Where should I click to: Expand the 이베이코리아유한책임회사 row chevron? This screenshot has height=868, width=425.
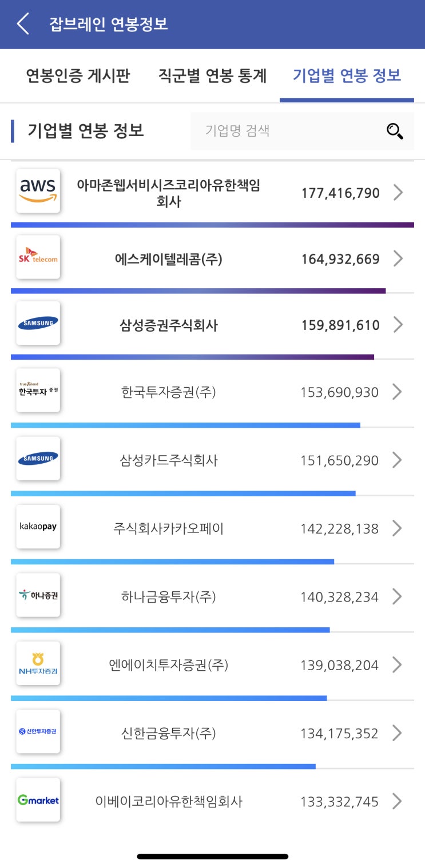pyautogui.click(x=398, y=802)
